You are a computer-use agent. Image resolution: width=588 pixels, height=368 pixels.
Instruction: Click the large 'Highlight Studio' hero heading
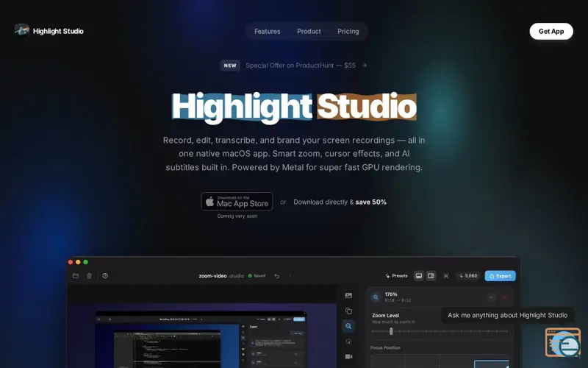(295, 107)
